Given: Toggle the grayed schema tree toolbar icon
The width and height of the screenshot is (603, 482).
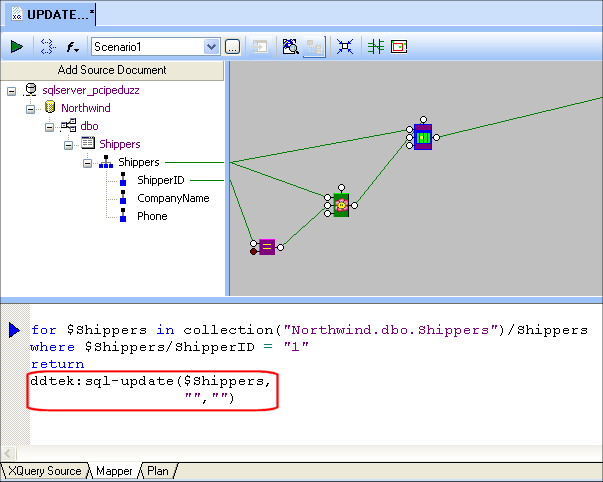Looking at the screenshot, I should pyautogui.click(x=314, y=47).
